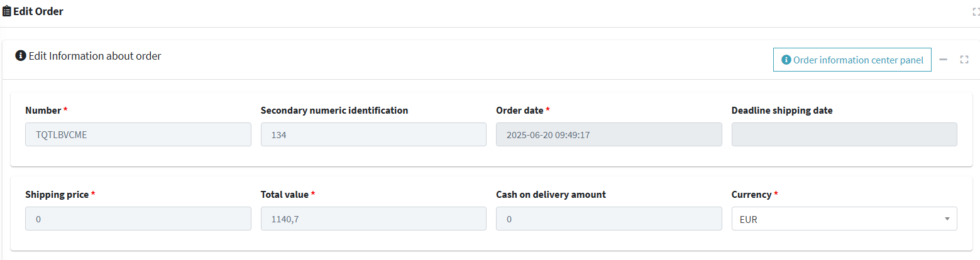Select the Order date field
Screen dimensions: 980x260
click(608, 134)
